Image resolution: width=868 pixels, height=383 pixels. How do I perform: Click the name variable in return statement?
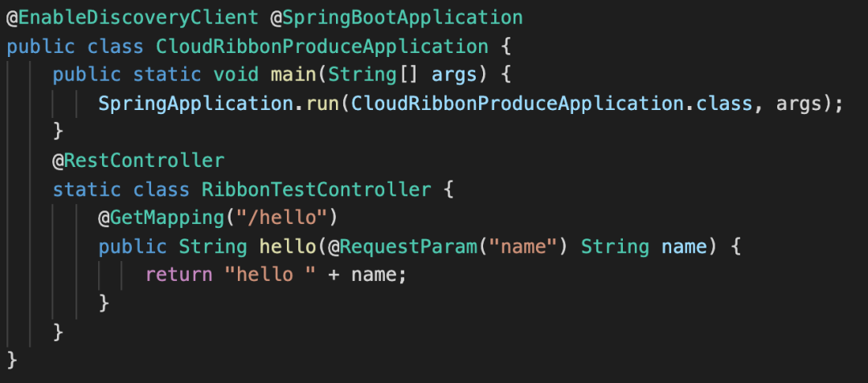[x=374, y=275]
